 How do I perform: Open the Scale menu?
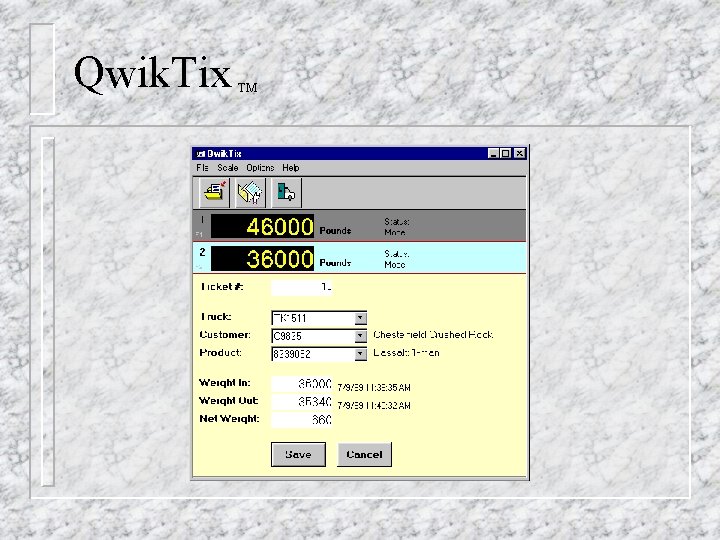pyautogui.click(x=228, y=168)
